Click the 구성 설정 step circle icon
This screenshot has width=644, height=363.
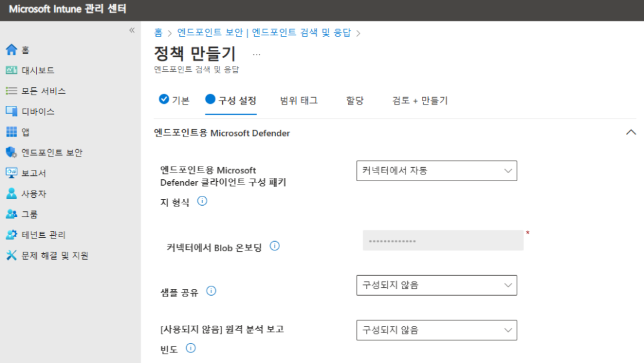210,99
